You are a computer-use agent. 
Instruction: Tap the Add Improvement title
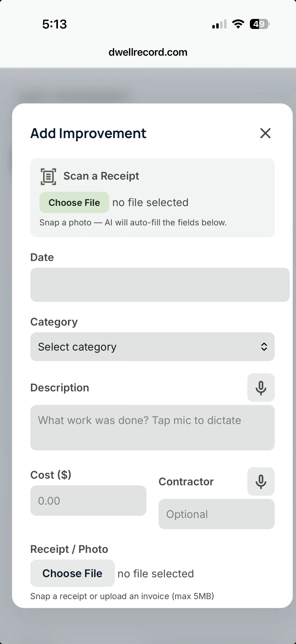(x=88, y=133)
